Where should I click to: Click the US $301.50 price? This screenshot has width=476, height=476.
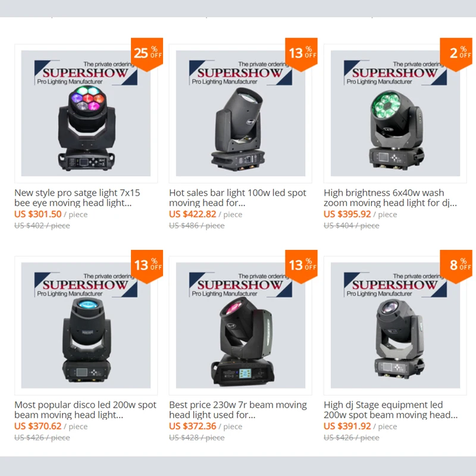(38, 214)
